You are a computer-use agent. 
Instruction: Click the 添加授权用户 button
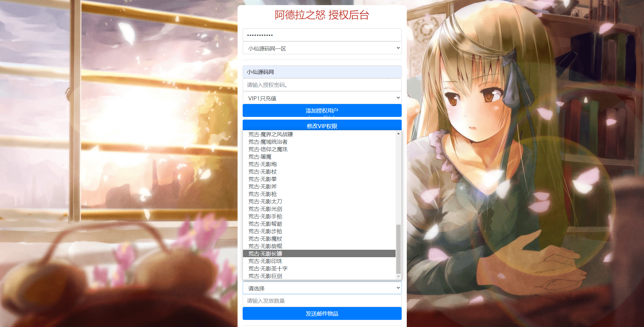tap(322, 110)
